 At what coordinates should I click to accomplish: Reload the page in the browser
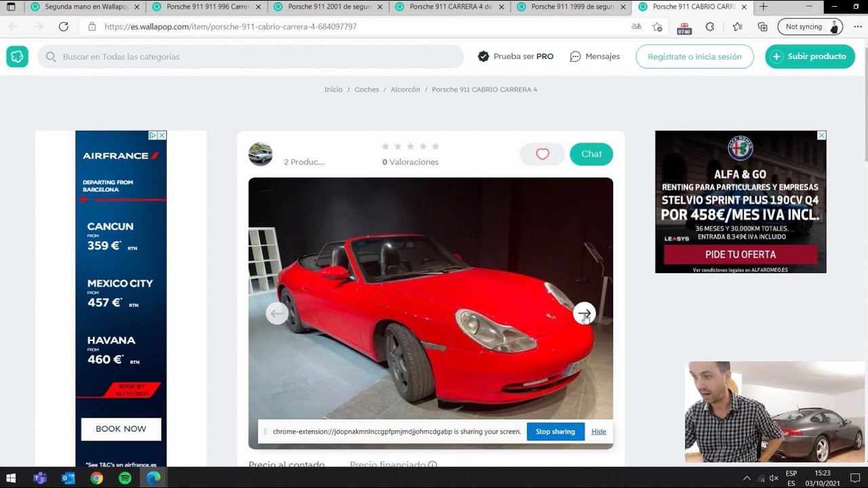click(x=64, y=26)
